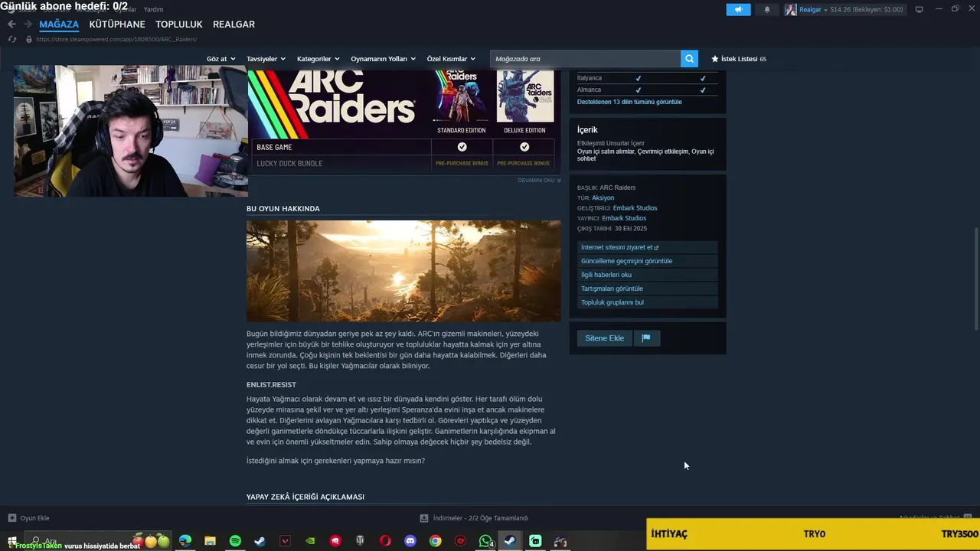
Task: Go back with the left arrow
Action: (11, 24)
